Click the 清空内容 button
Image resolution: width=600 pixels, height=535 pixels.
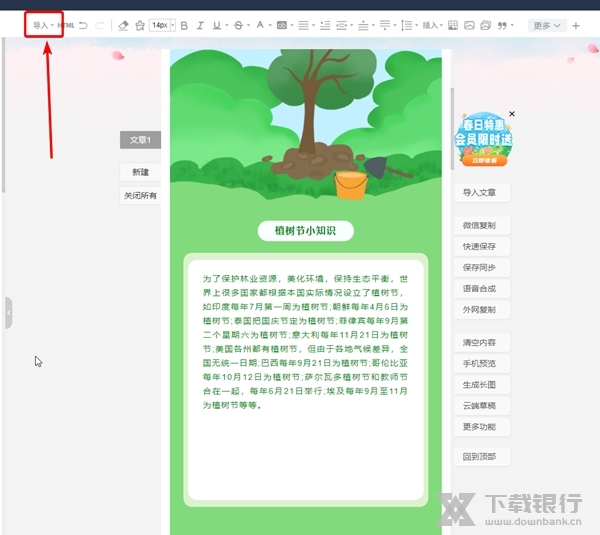point(482,343)
